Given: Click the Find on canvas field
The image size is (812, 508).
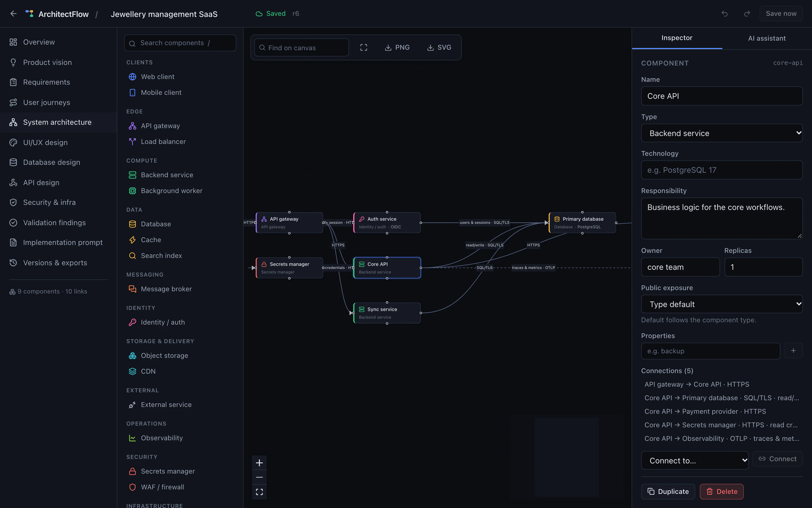Looking at the screenshot, I should coord(302,48).
